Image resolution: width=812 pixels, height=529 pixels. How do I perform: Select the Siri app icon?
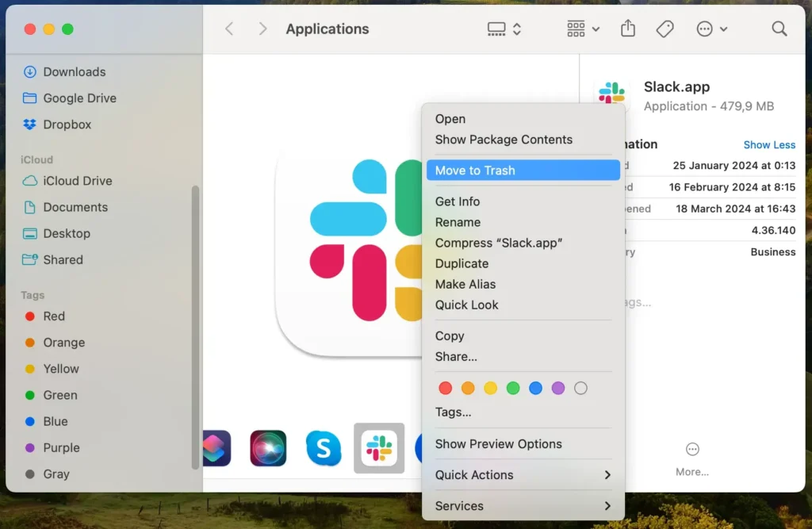point(268,448)
